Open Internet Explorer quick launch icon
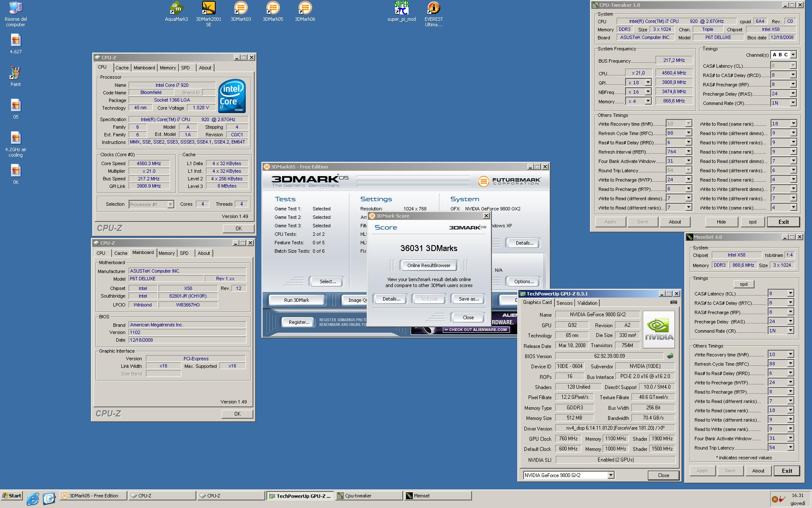This screenshot has height=508, width=812. point(33,499)
